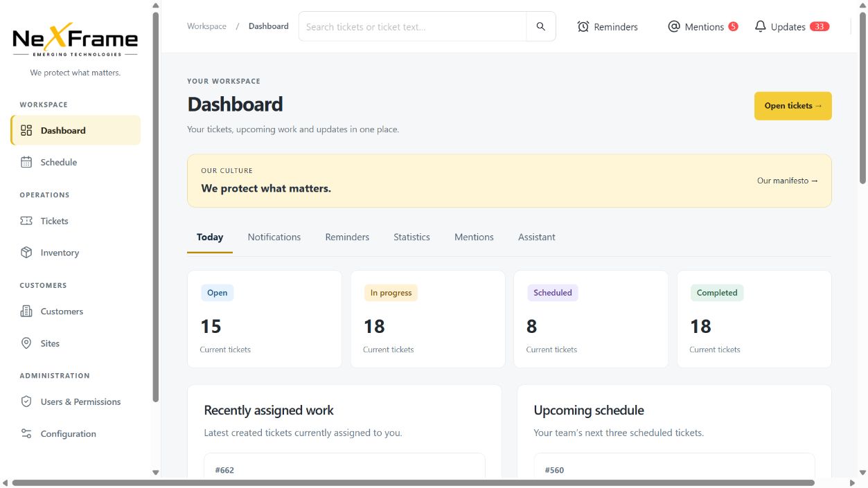Image resolution: width=868 pixels, height=488 pixels.
Task: Click the Recently assigned work heading
Action: pos(269,410)
